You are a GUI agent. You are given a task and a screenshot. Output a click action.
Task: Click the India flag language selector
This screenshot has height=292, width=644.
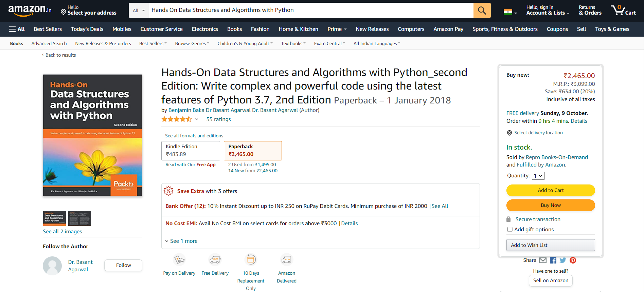coord(510,12)
